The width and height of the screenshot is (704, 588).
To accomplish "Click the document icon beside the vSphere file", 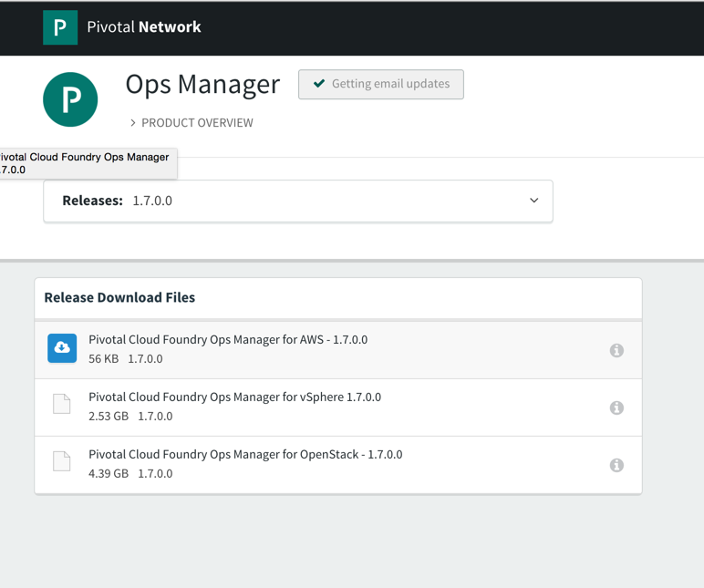I will pyautogui.click(x=62, y=404).
